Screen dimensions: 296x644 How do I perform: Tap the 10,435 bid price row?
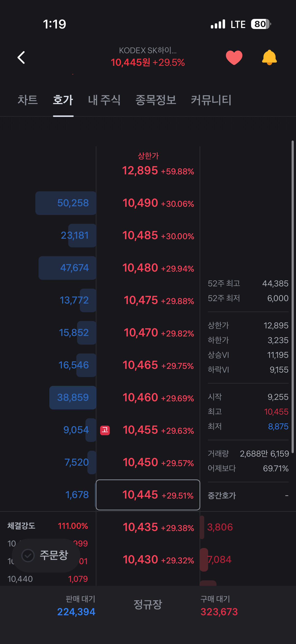coord(148,527)
